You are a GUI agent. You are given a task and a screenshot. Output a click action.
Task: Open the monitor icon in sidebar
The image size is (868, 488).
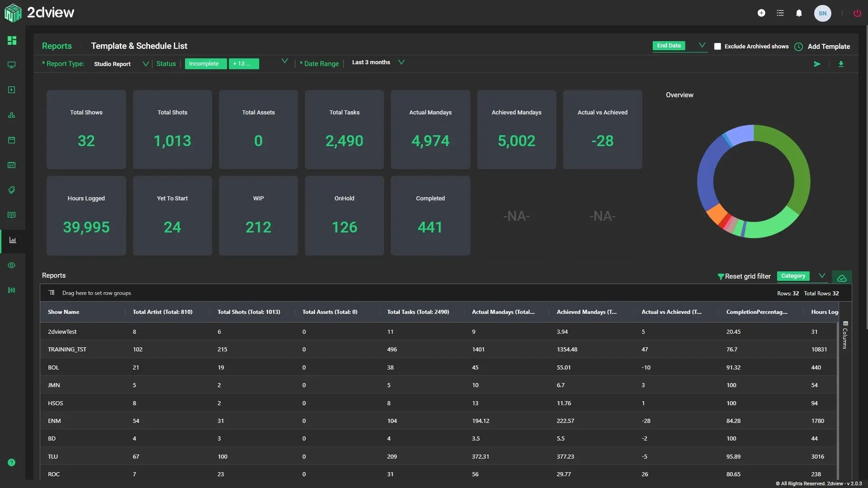point(12,65)
